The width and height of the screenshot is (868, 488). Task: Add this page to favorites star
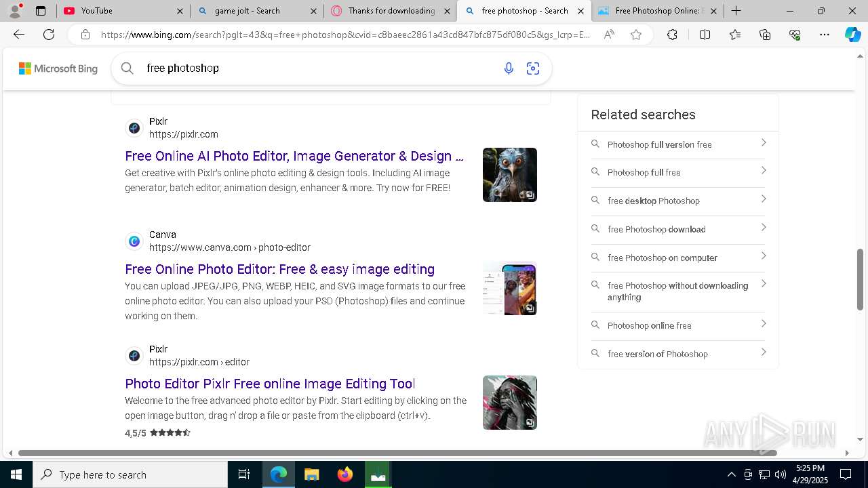pyautogui.click(x=636, y=35)
